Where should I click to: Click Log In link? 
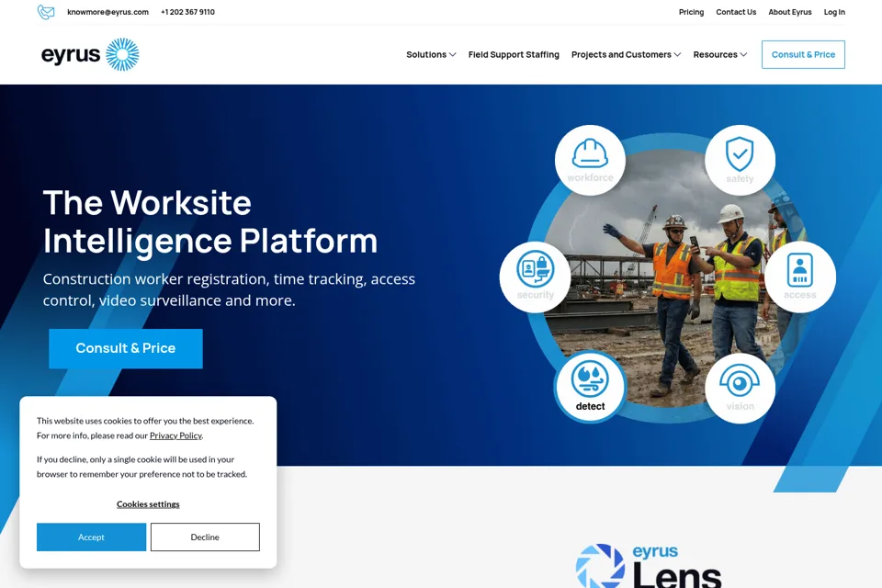point(834,12)
